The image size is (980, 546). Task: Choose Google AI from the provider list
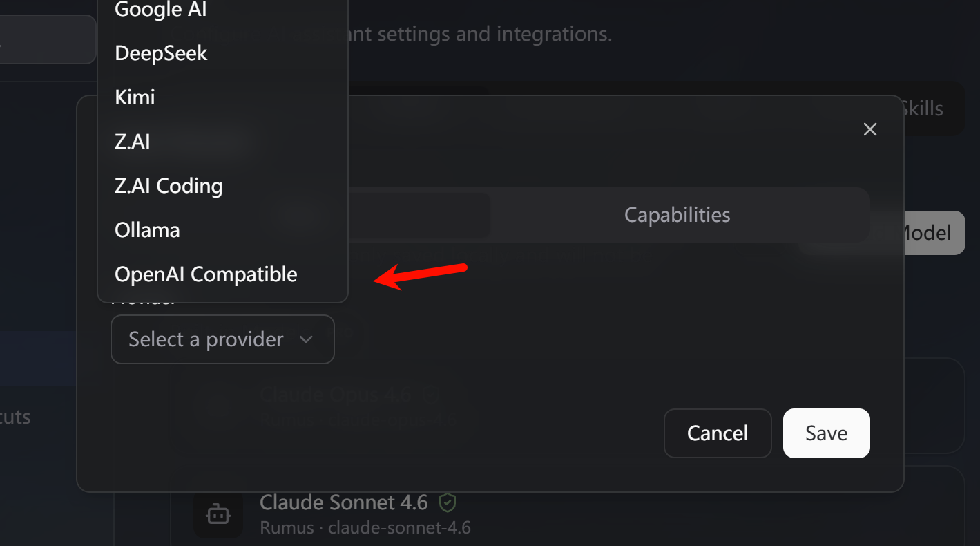(161, 10)
